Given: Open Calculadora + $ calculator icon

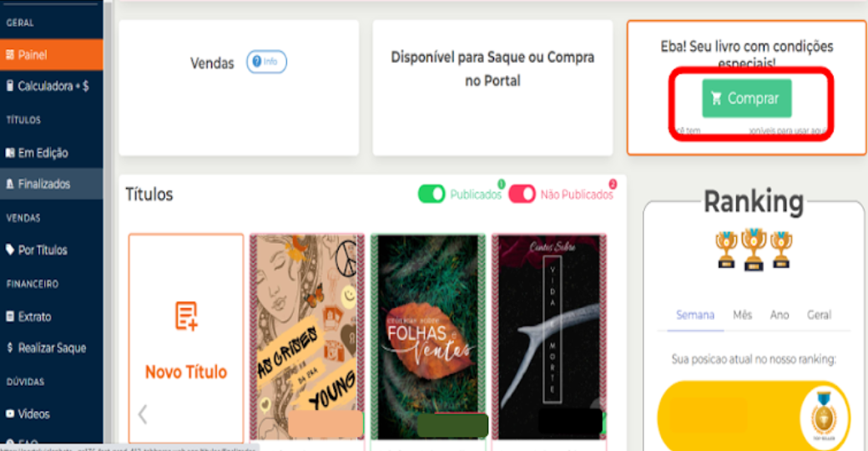Looking at the screenshot, I should [10, 86].
